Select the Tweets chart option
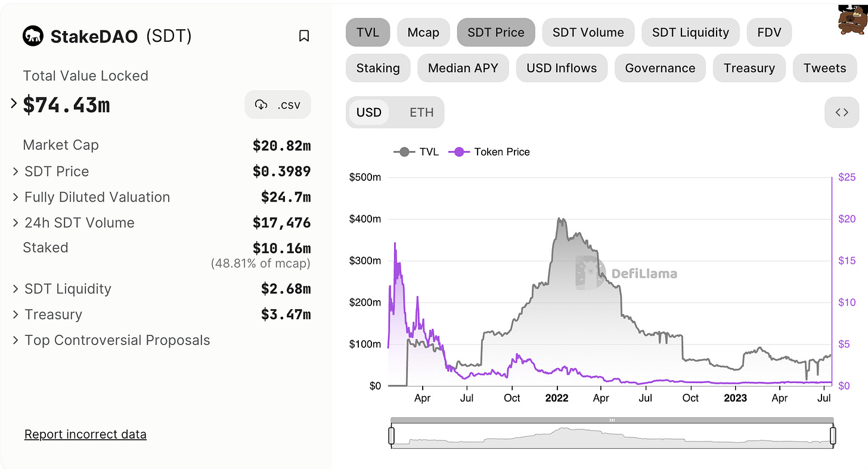 coord(824,68)
